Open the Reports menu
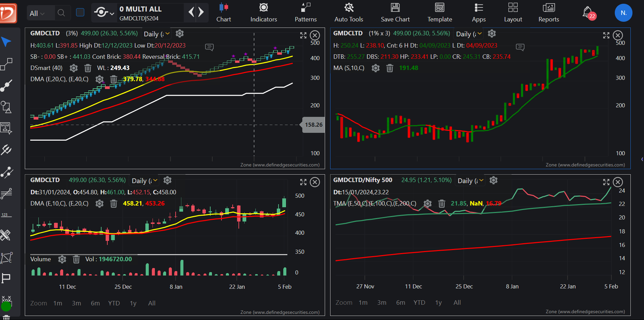 [549, 13]
